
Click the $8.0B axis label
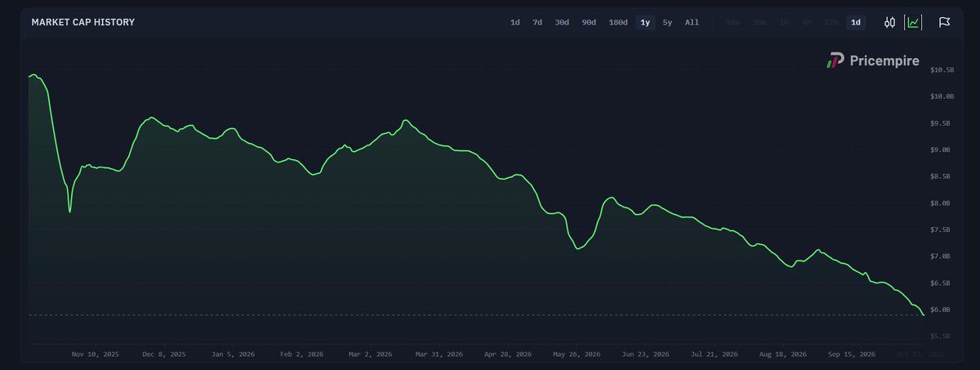pos(940,203)
